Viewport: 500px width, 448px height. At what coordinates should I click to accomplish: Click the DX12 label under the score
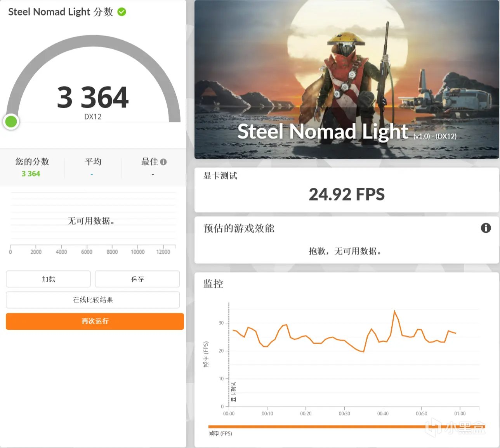[93, 117]
